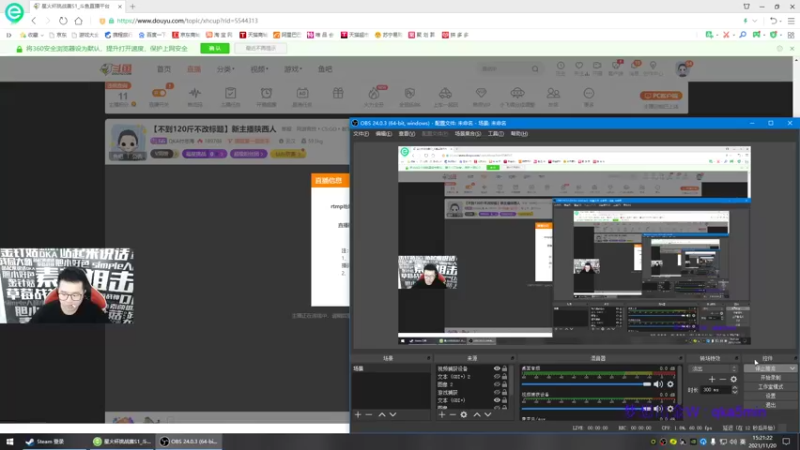Adjust the second mixer channel volume slider
The image size is (800, 450).
tap(586, 409)
